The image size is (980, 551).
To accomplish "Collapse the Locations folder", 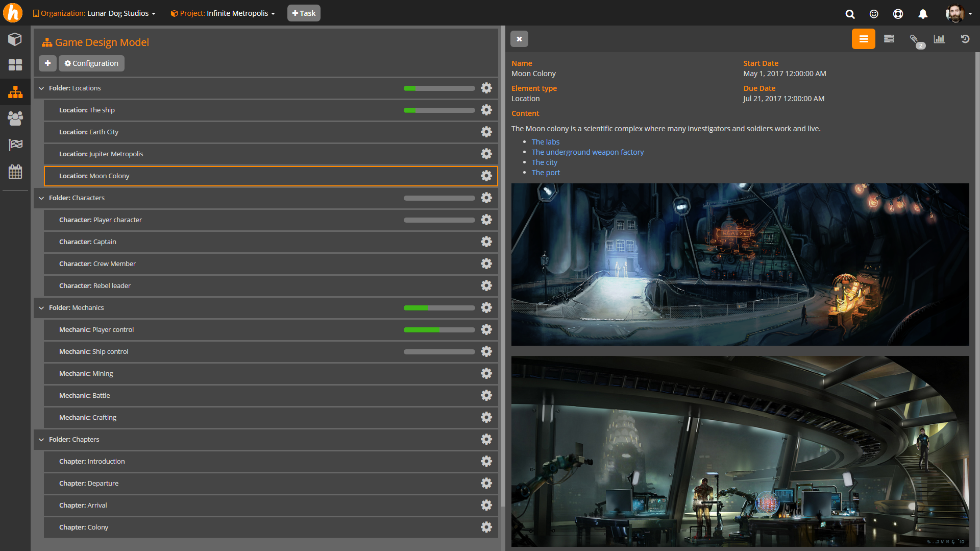I will coord(41,88).
